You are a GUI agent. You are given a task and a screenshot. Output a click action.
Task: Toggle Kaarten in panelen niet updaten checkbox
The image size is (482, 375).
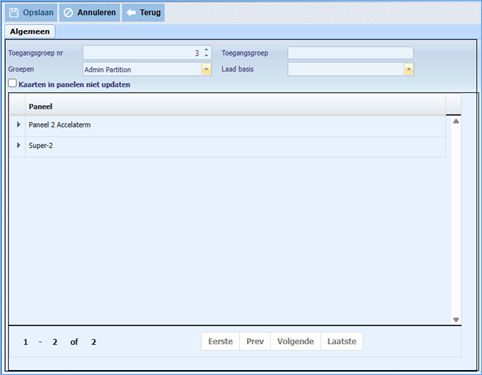coord(12,83)
